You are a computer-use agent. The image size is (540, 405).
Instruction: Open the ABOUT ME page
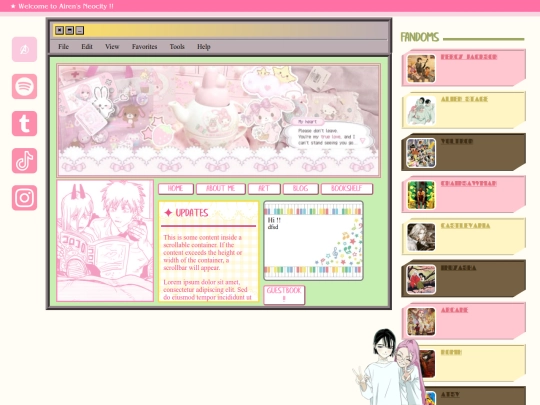coord(220,189)
